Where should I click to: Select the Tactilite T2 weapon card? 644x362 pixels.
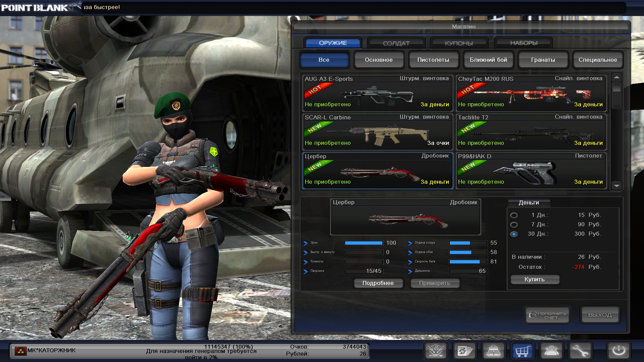[531, 132]
